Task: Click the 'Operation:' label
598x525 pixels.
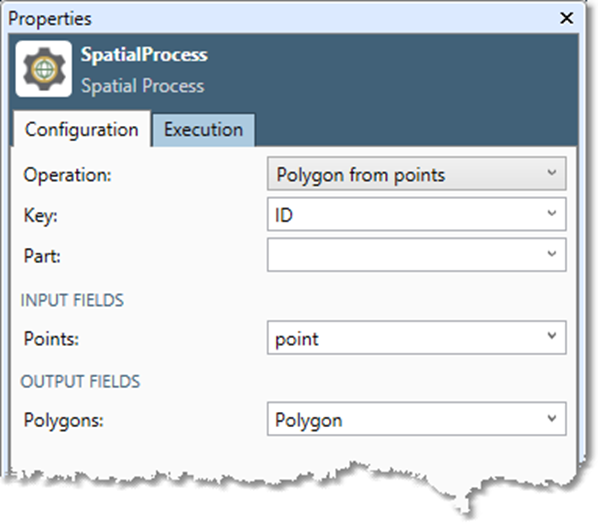Action: click(x=68, y=175)
